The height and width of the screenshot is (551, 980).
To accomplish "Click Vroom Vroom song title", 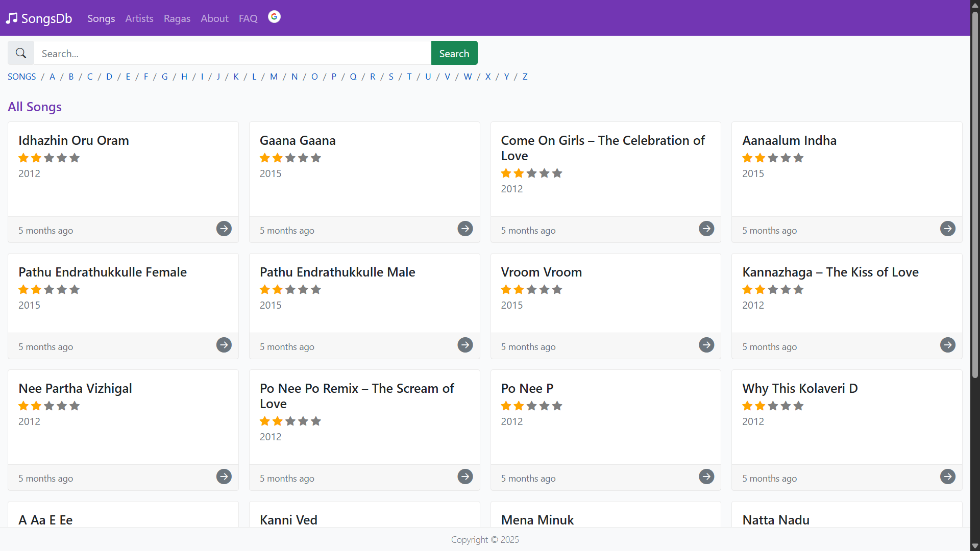I will pyautogui.click(x=541, y=272).
